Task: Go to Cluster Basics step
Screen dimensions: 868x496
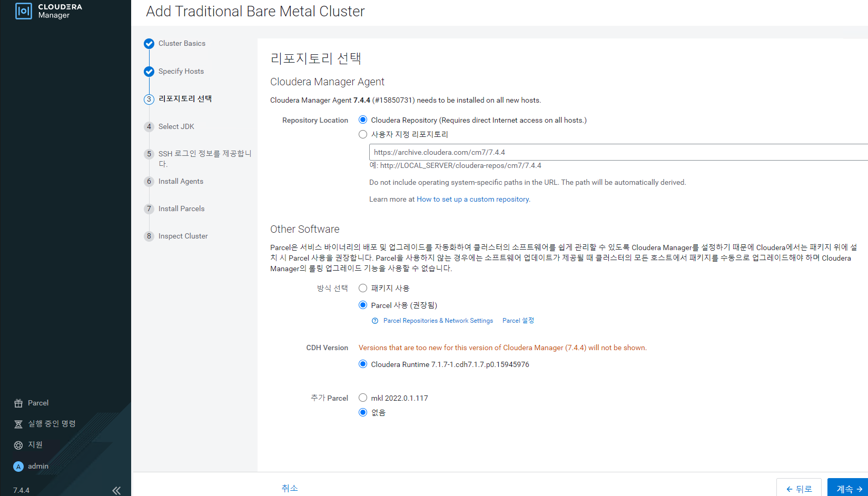Action: click(182, 43)
